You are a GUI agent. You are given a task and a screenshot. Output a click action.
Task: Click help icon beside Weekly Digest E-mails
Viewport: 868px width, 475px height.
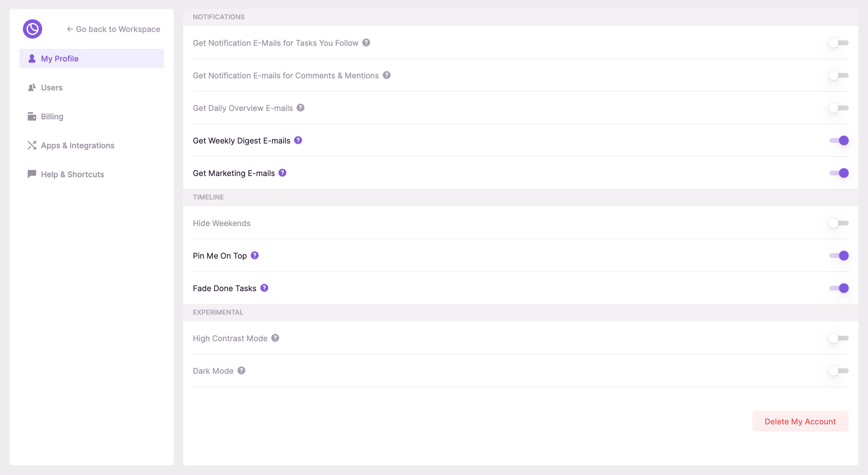click(298, 140)
